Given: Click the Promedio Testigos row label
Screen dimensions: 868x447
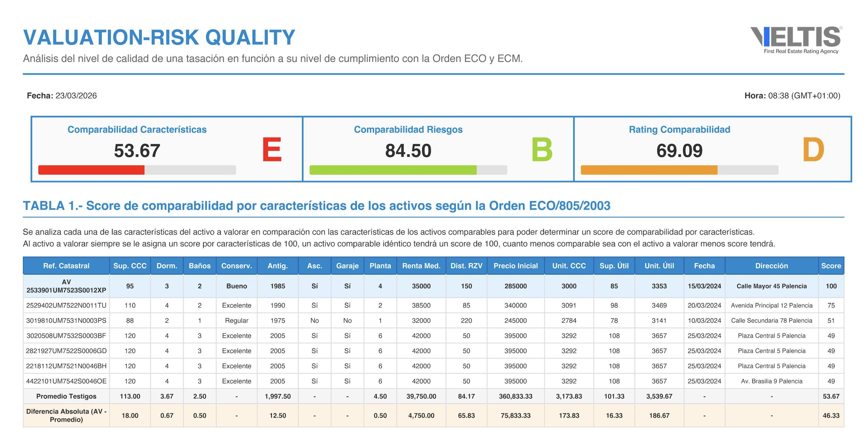Looking at the screenshot, I should [x=66, y=396].
